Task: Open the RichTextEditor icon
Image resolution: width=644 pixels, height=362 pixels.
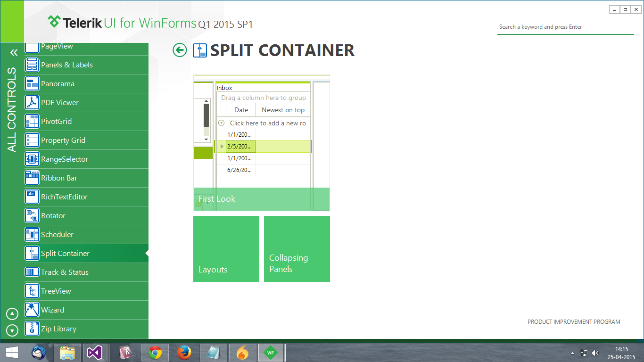Action: click(x=32, y=197)
